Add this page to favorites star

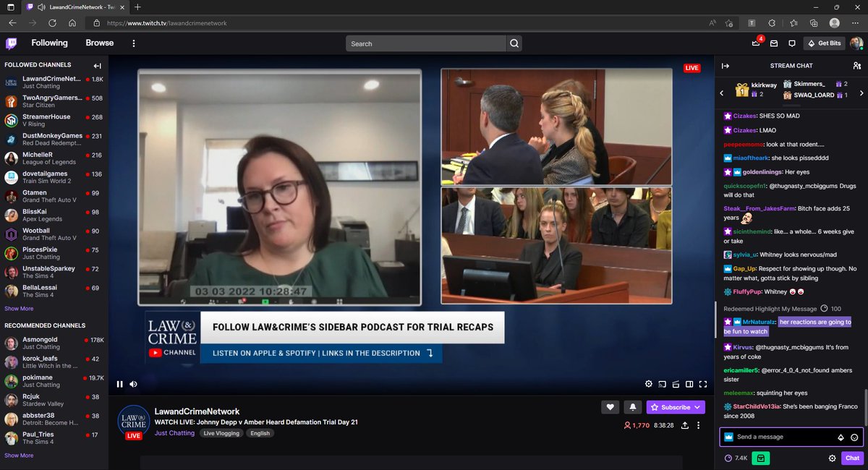point(730,22)
